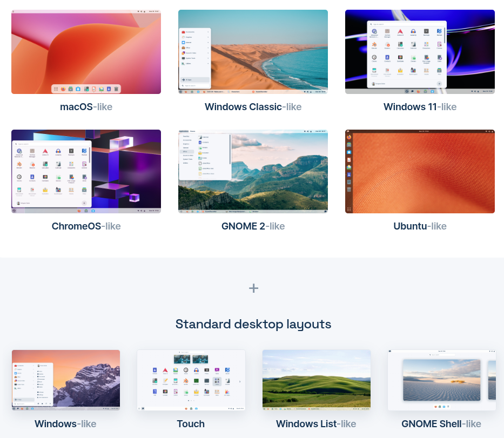Pick the Ubuntu-like orange desktop preview
Image resolution: width=504 pixels, height=438 pixels.
(420, 171)
